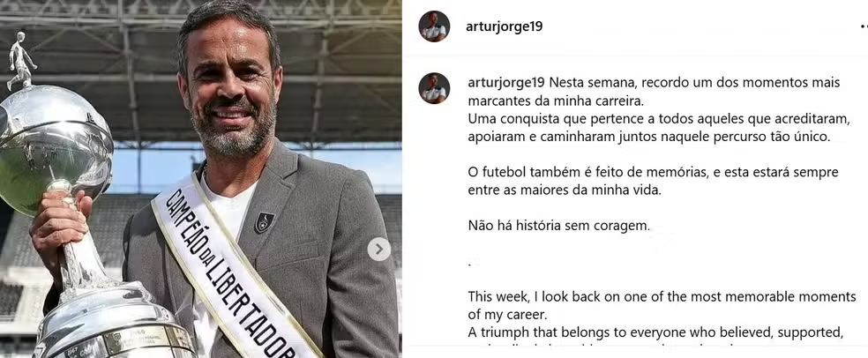
Task: Click the single dot separator line
Action: tap(469, 265)
